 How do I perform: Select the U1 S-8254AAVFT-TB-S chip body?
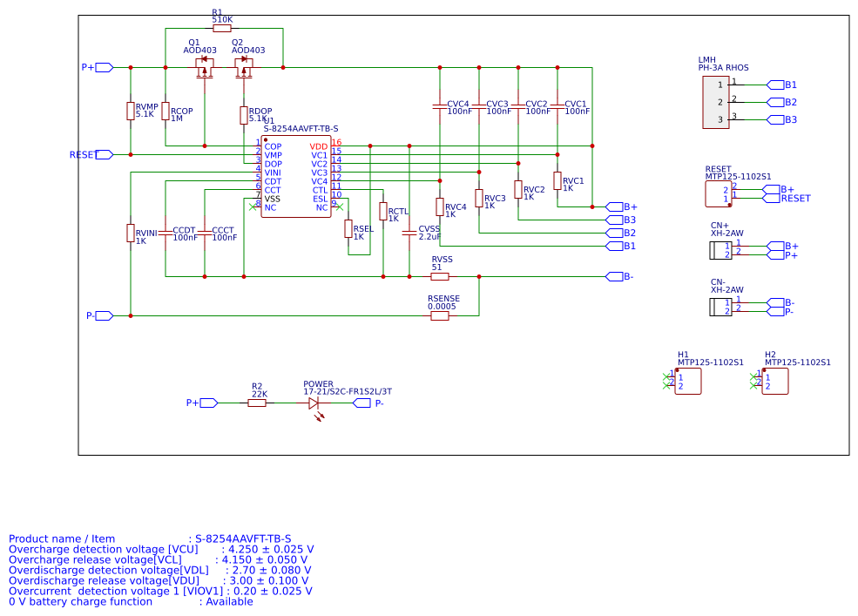pyautogui.click(x=295, y=176)
